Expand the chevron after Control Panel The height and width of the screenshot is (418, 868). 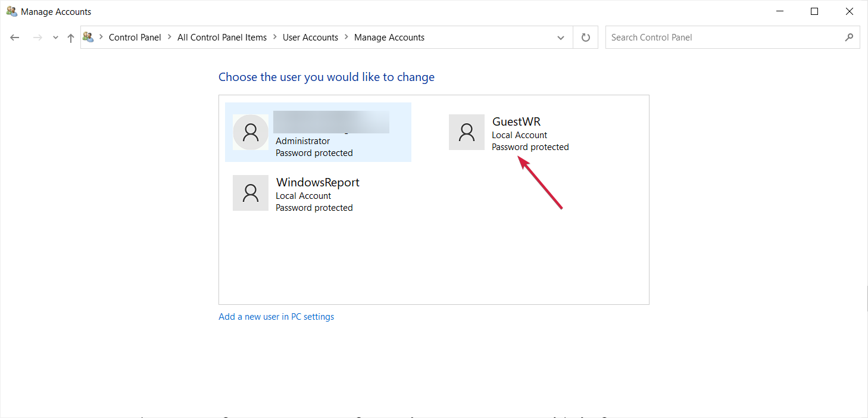tap(170, 38)
